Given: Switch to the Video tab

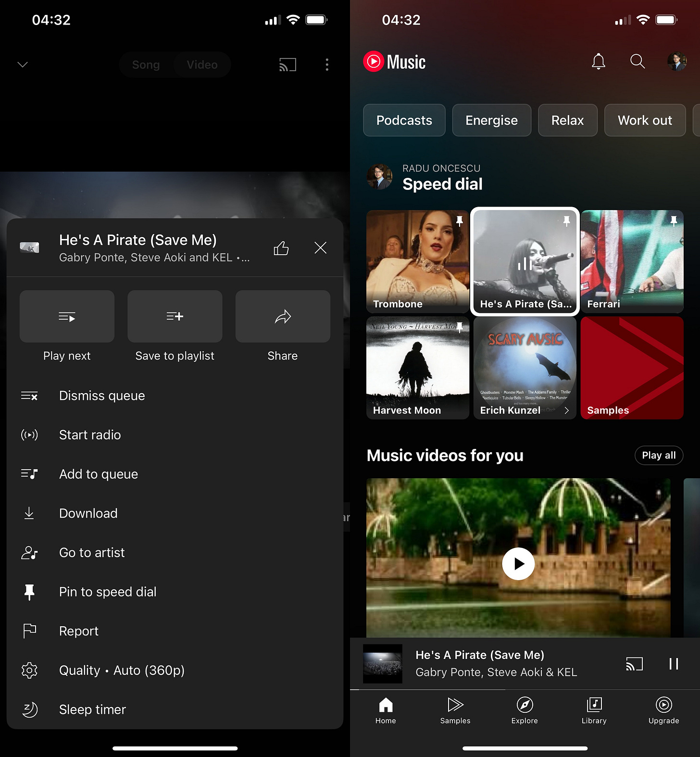Looking at the screenshot, I should tap(202, 64).
